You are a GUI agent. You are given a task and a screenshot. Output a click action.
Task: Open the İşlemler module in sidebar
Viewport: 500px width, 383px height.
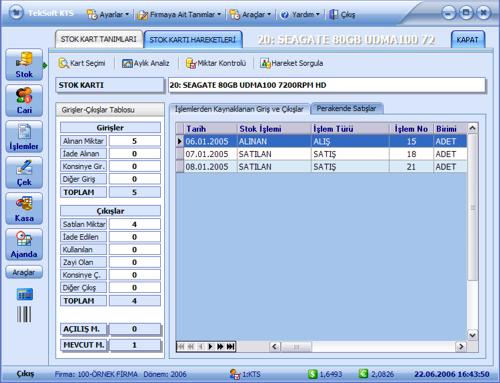tap(24, 136)
